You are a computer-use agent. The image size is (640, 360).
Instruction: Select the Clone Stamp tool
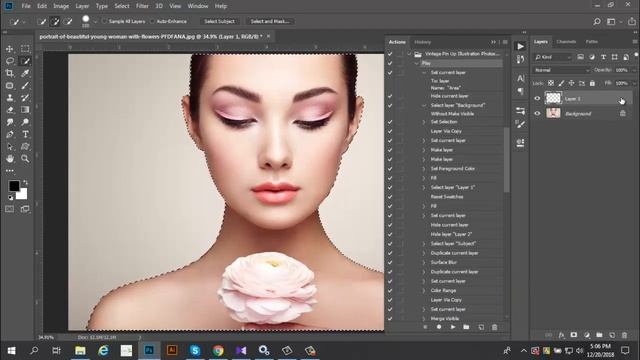[10, 98]
